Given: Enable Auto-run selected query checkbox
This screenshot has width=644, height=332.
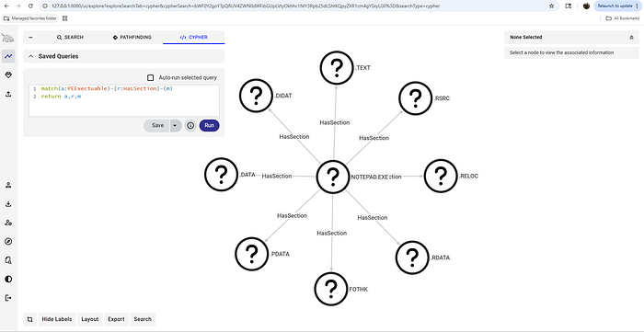Looking at the screenshot, I should tap(150, 77).
